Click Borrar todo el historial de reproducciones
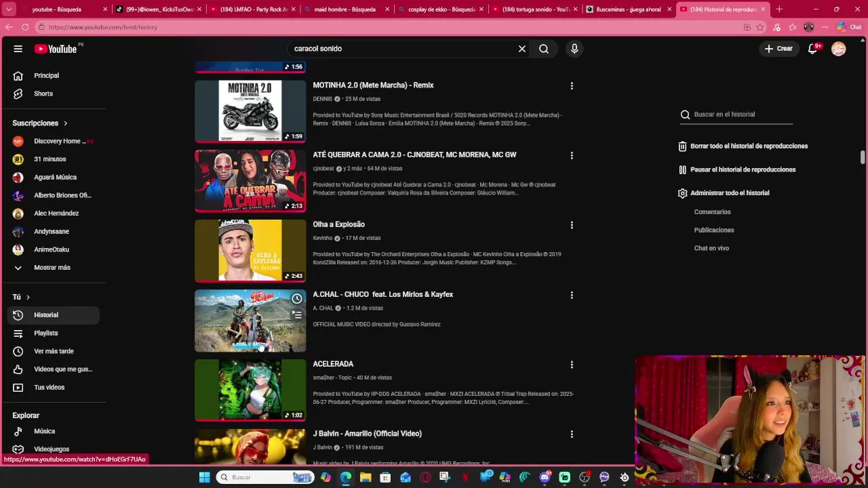Image resolution: width=868 pixels, height=488 pixels. click(743, 146)
